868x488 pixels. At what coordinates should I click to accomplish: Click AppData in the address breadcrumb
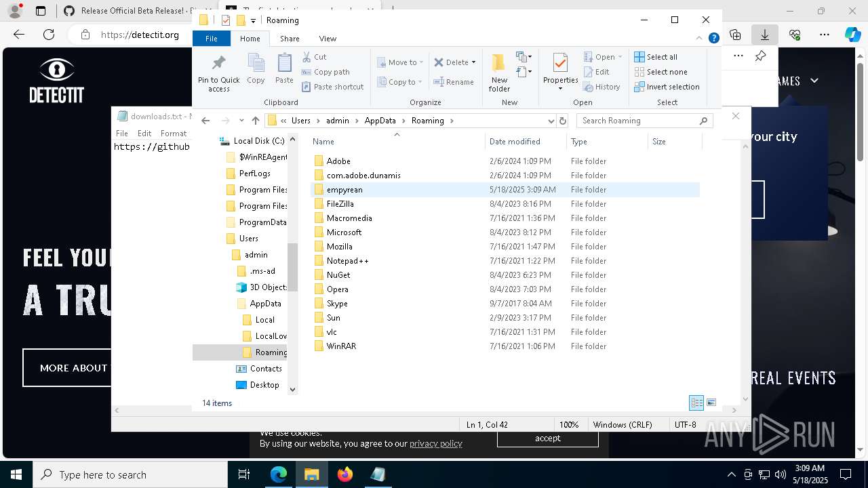pos(380,121)
